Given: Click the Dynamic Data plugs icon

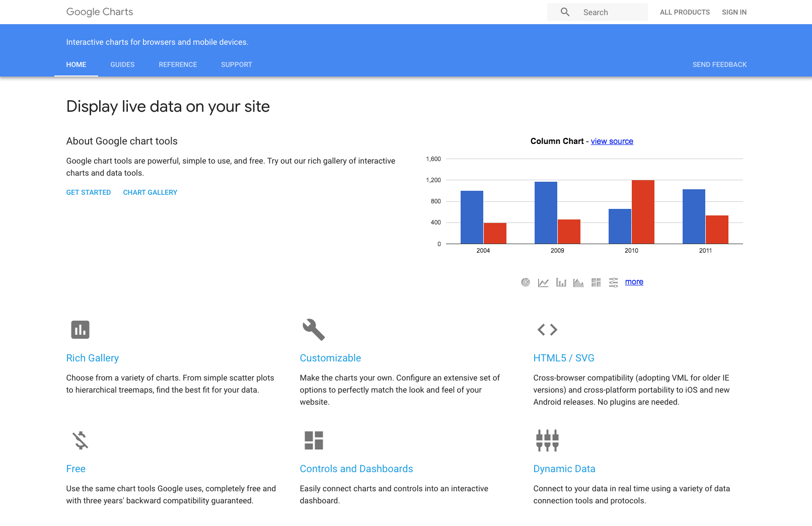Looking at the screenshot, I should (x=547, y=440).
